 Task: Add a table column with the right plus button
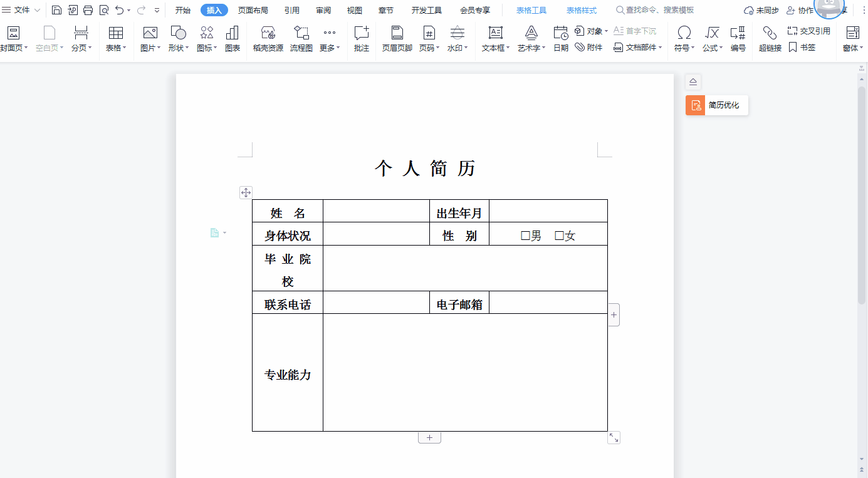[x=614, y=314]
